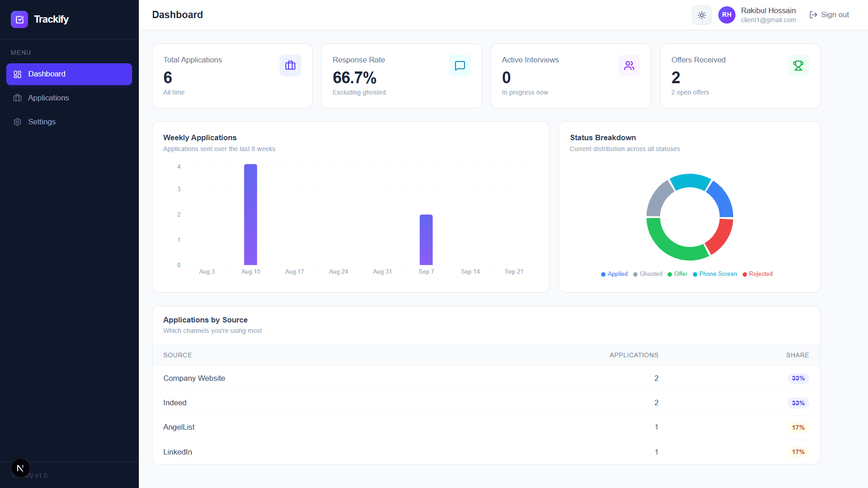Viewport: 868px width, 488px height.
Task: Click the chat bubble icon in Response Rate card
Action: point(460,66)
